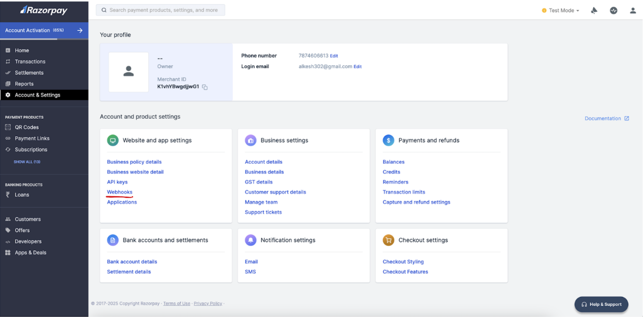Click the Payments and refunds dollar icon
The width and height of the screenshot is (644, 317).
[388, 140]
